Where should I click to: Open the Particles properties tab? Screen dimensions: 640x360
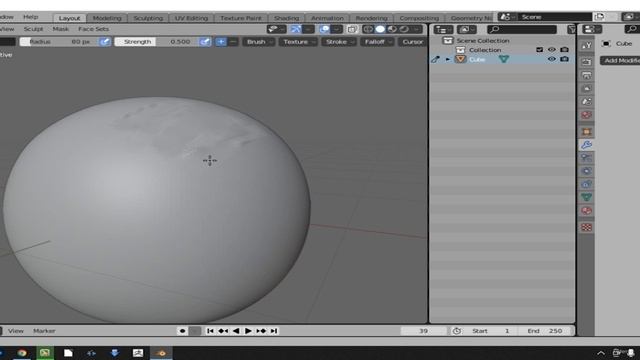pyautogui.click(x=587, y=158)
